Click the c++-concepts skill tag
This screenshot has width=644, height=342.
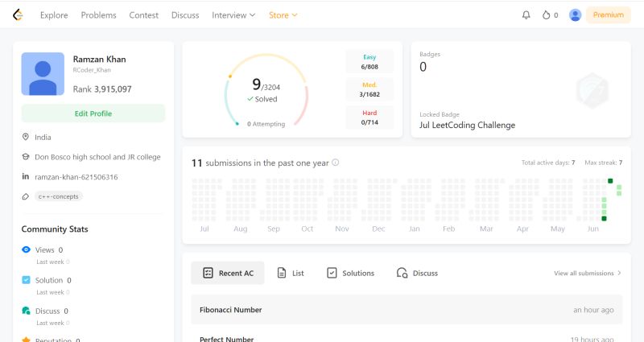[58, 196]
